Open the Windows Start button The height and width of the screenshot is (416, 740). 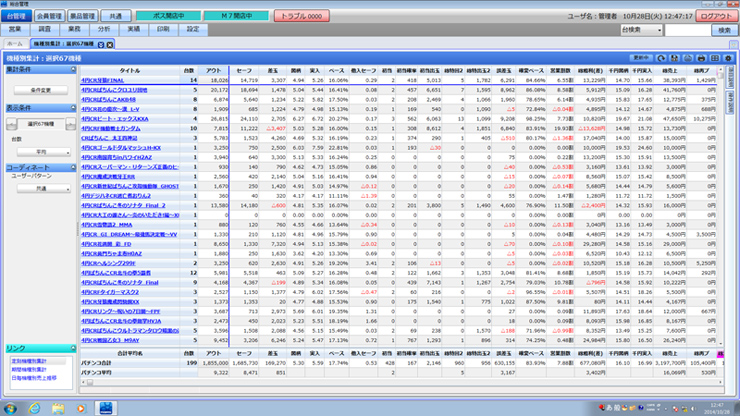pos(10,408)
